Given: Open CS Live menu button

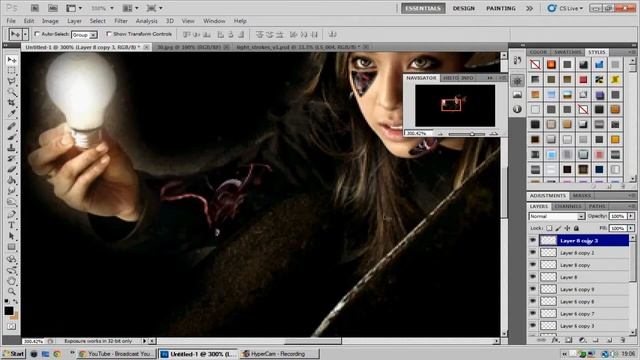Looking at the screenshot, I should (x=565, y=8).
